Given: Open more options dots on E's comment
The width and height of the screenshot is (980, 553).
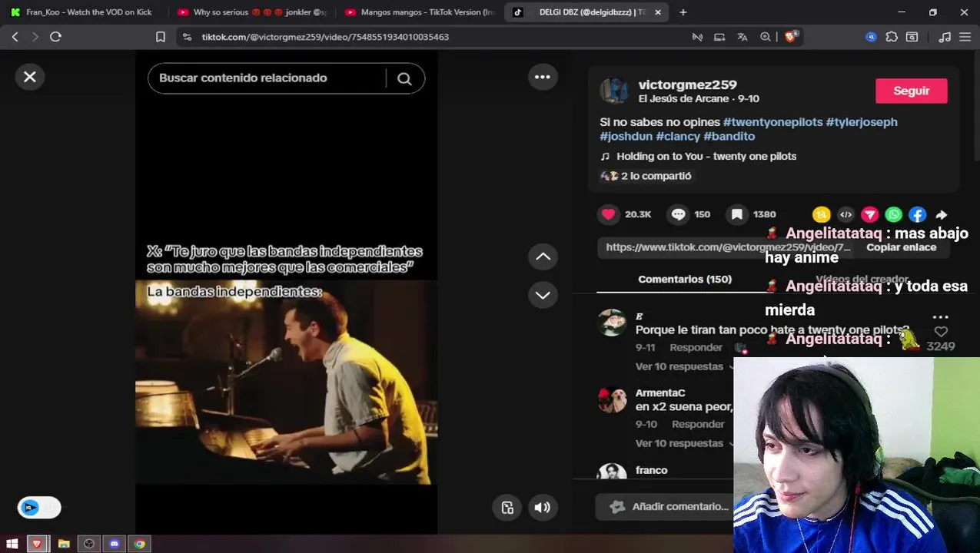Looking at the screenshot, I should (x=940, y=316).
